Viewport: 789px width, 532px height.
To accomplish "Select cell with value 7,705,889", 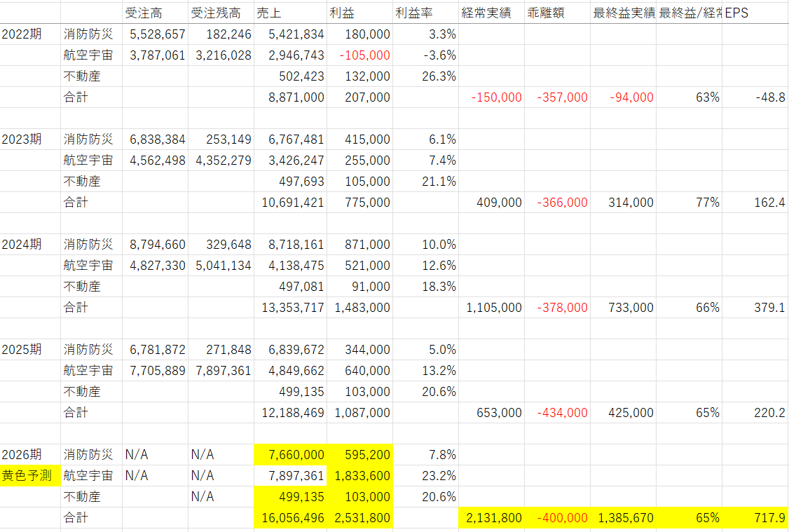I will 155,371.
